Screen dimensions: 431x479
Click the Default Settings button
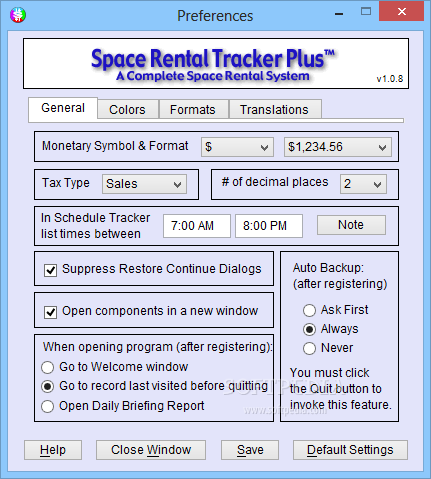[x=350, y=450]
